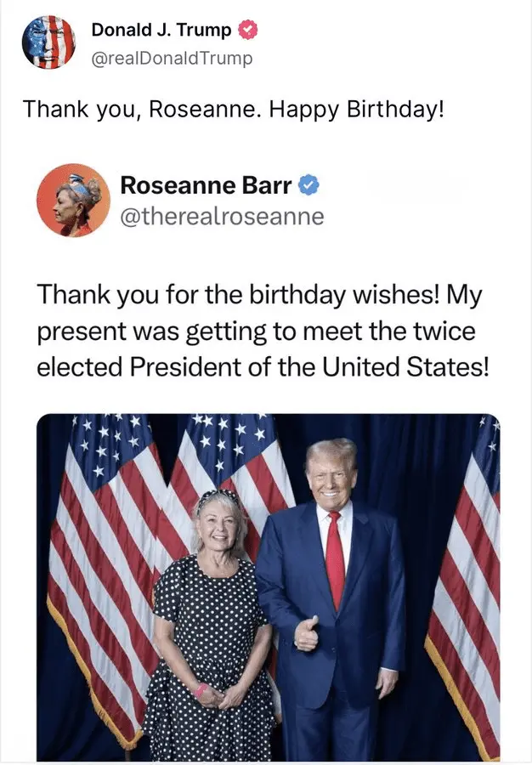This screenshot has height=765, width=532.
Task: Click the @therealroseanne handle
Action: [x=223, y=217]
